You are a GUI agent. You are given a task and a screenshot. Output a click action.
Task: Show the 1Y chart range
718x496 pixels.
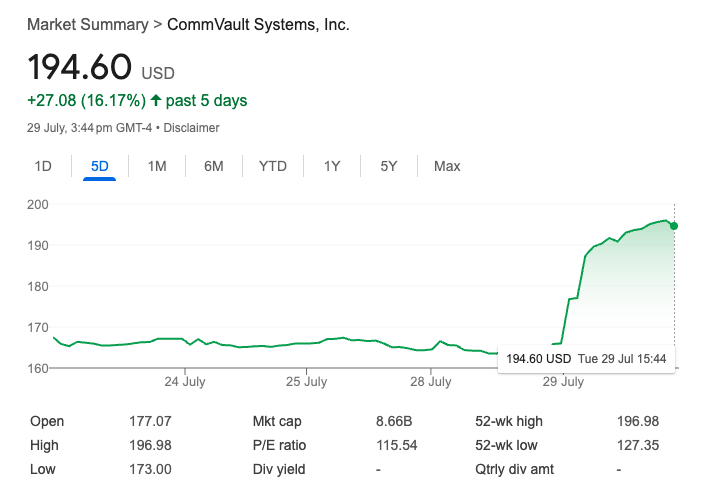point(332,166)
